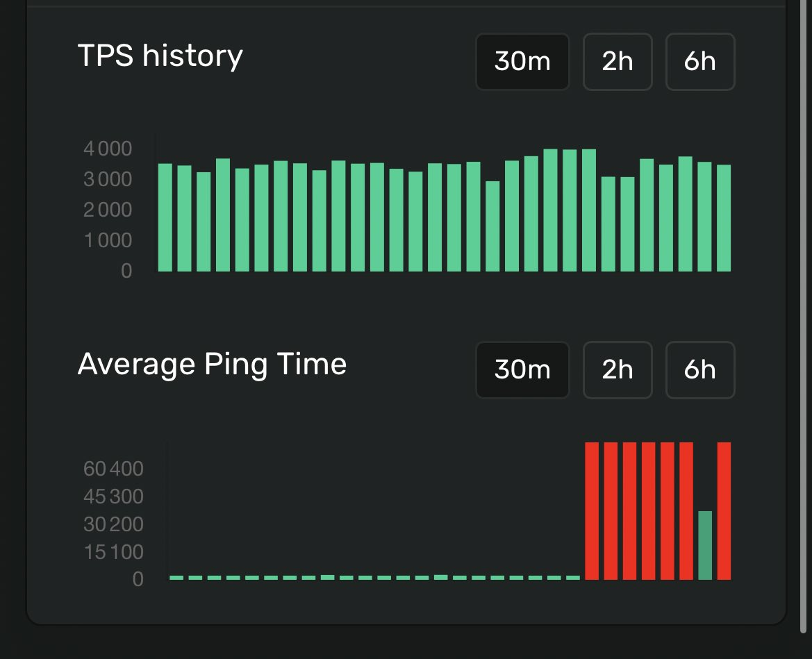Click the 45 300 label on the ping axis
Screen dimensions: 812x659
[x=113, y=497]
